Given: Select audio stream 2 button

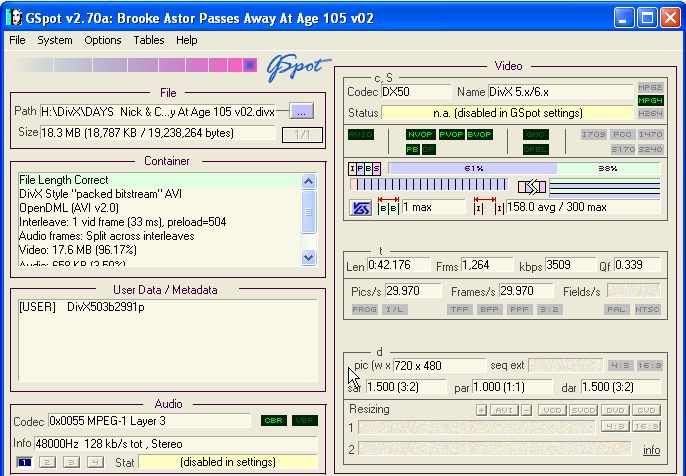Looking at the screenshot, I should point(47,462).
